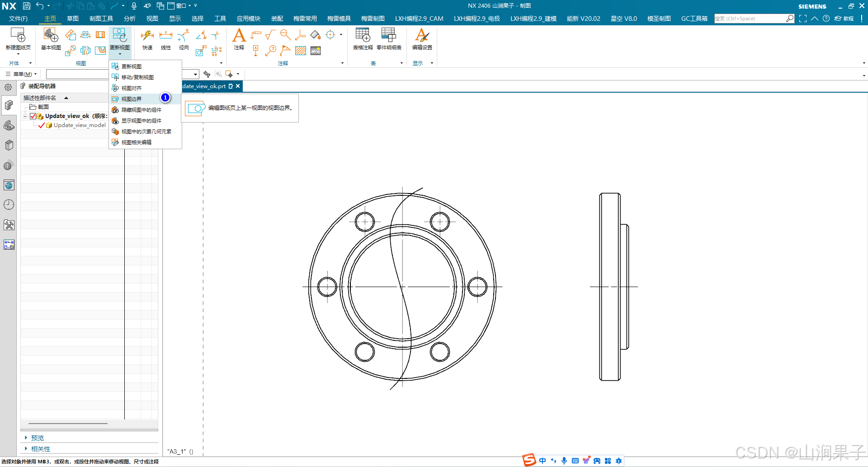868x467 pixels.
Task: Click the Note (注释) large A icon
Action: pyautogui.click(x=239, y=35)
